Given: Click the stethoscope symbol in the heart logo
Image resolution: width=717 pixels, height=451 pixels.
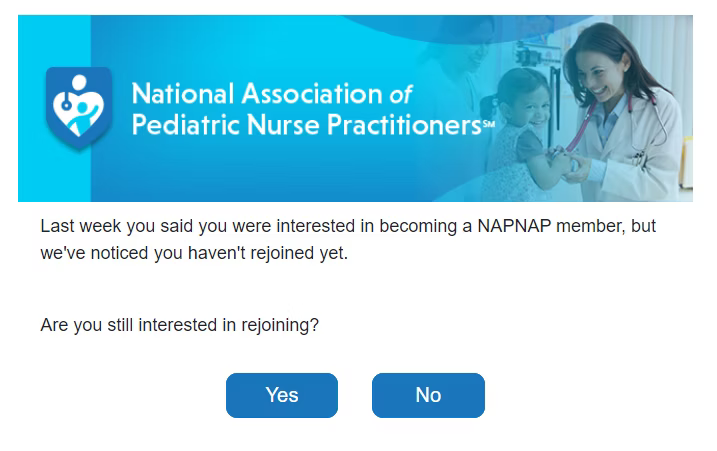Looking at the screenshot, I should click(x=66, y=102).
